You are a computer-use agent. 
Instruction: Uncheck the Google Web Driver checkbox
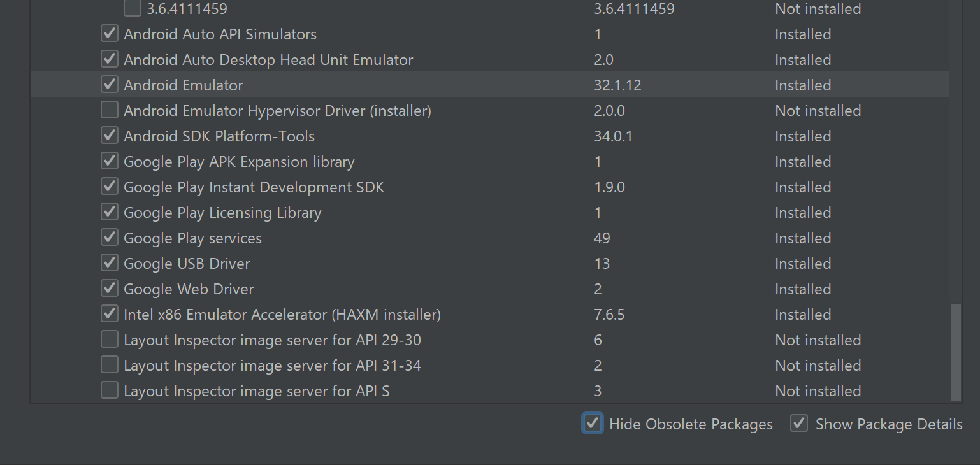click(x=110, y=289)
